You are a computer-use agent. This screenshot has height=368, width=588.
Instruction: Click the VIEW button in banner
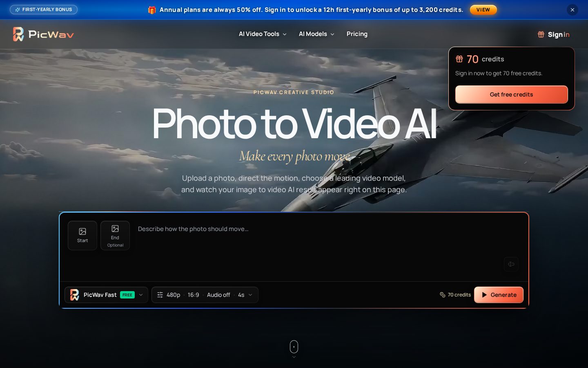[483, 10]
